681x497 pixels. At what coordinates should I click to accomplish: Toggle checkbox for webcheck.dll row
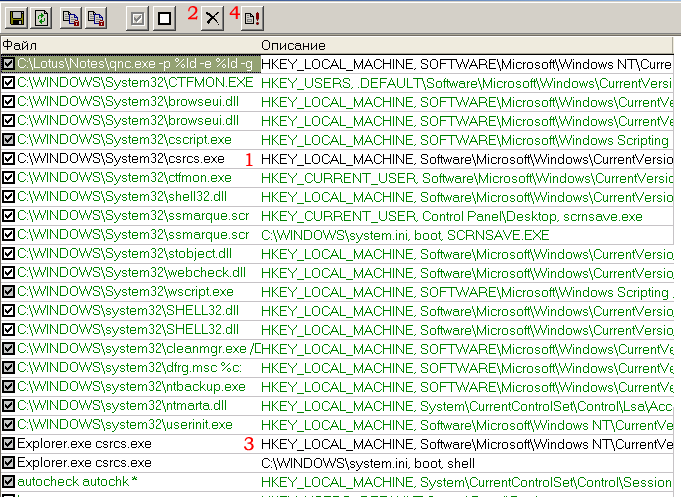coord(8,272)
